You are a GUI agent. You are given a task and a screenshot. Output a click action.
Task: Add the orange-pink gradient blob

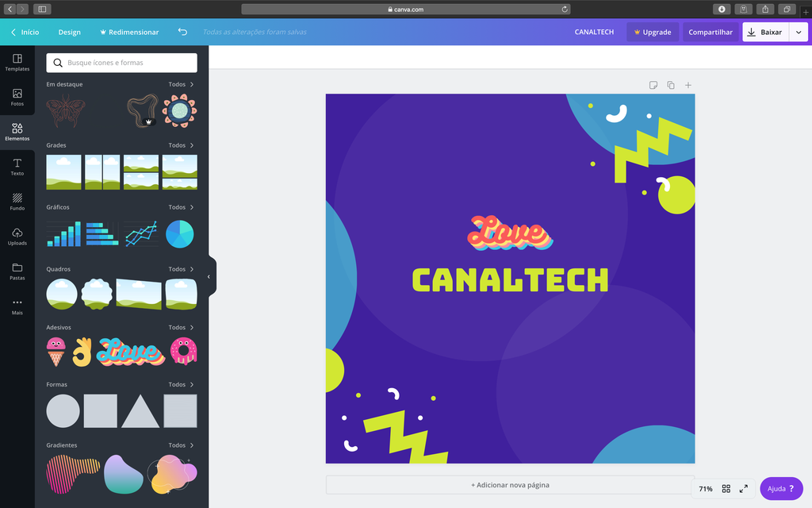pos(172,475)
